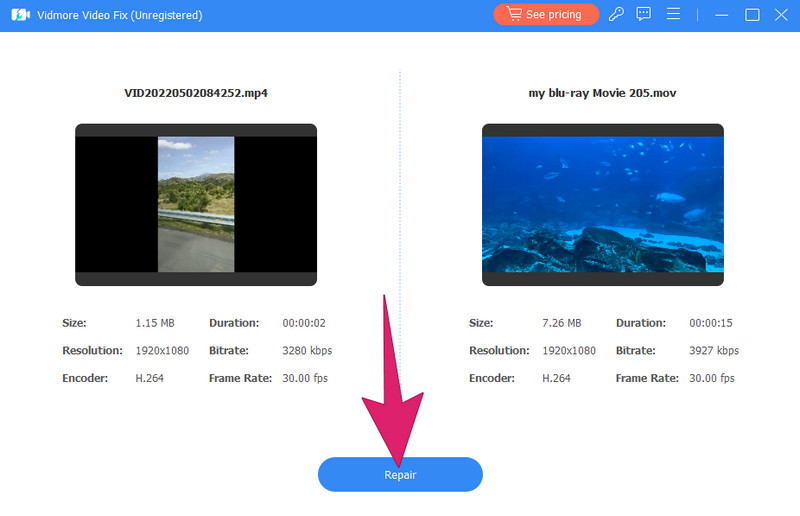Viewport: 800px width, 516px height.
Task: Select the underwater blu-ray Movie thumbnail
Action: [x=603, y=204]
